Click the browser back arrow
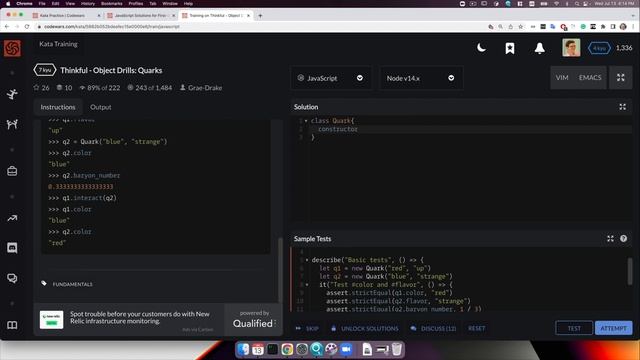This screenshot has height=360, width=640. pyautogui.click(x=7, y=27)
